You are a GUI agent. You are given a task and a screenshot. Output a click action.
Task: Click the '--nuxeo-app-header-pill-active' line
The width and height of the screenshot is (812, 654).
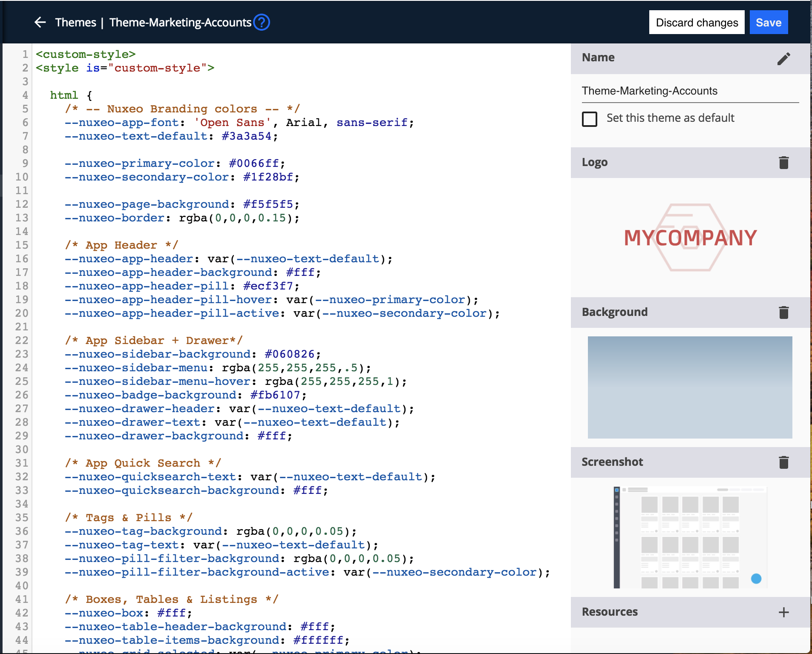tap(282, 313)
